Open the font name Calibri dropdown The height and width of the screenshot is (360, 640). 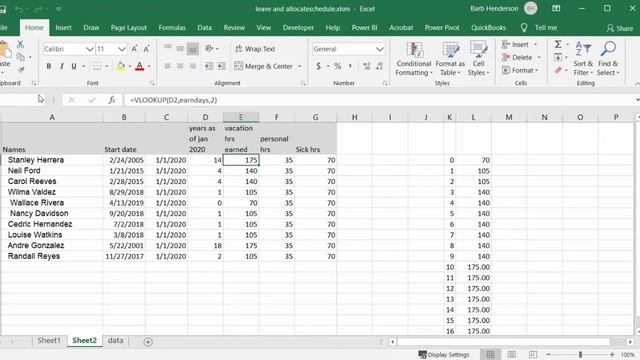89,49
